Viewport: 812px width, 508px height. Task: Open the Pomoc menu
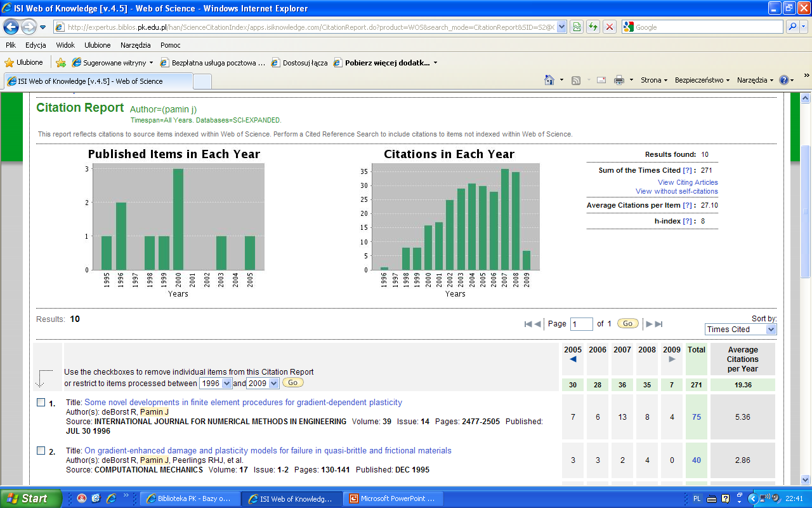click(171, 45)
